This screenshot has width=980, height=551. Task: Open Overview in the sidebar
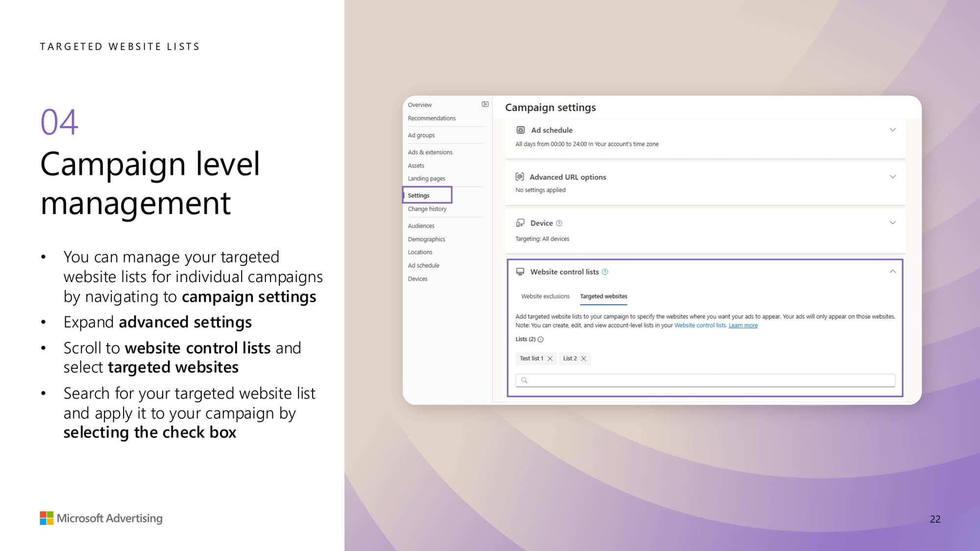pos(420,105)
